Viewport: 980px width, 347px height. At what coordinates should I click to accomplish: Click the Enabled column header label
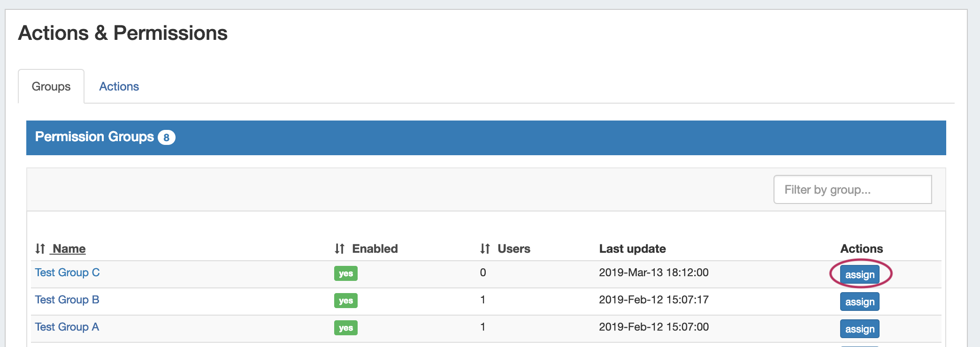[x=375, y=249]
